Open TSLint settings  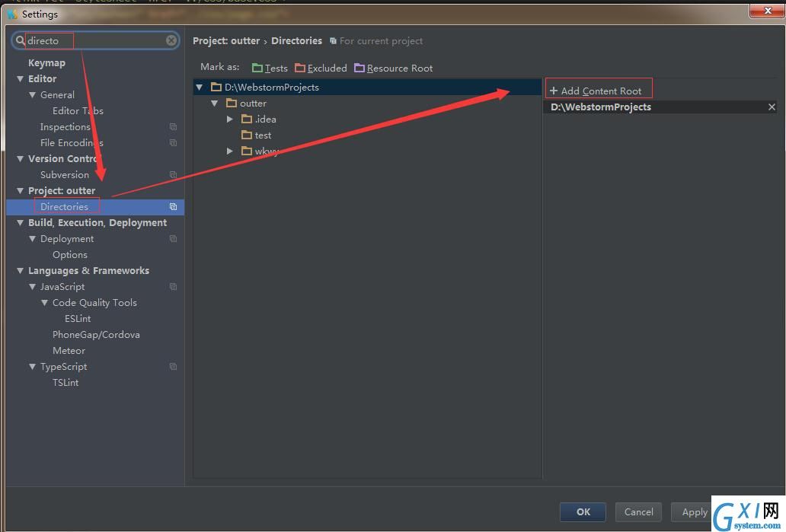(x=65, y=383)
